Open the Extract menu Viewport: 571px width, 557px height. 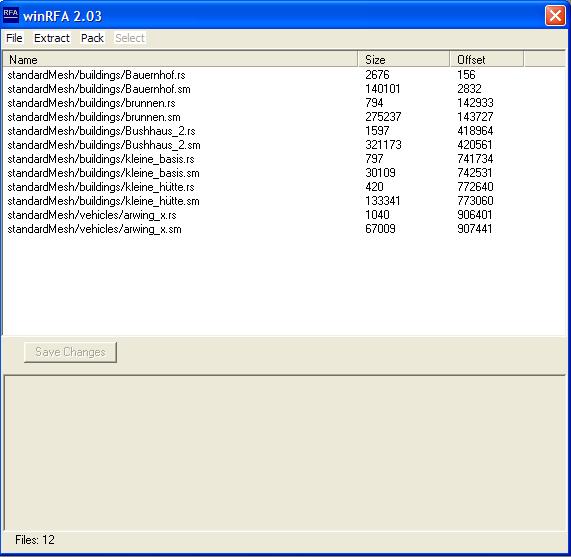pos(52,38)
